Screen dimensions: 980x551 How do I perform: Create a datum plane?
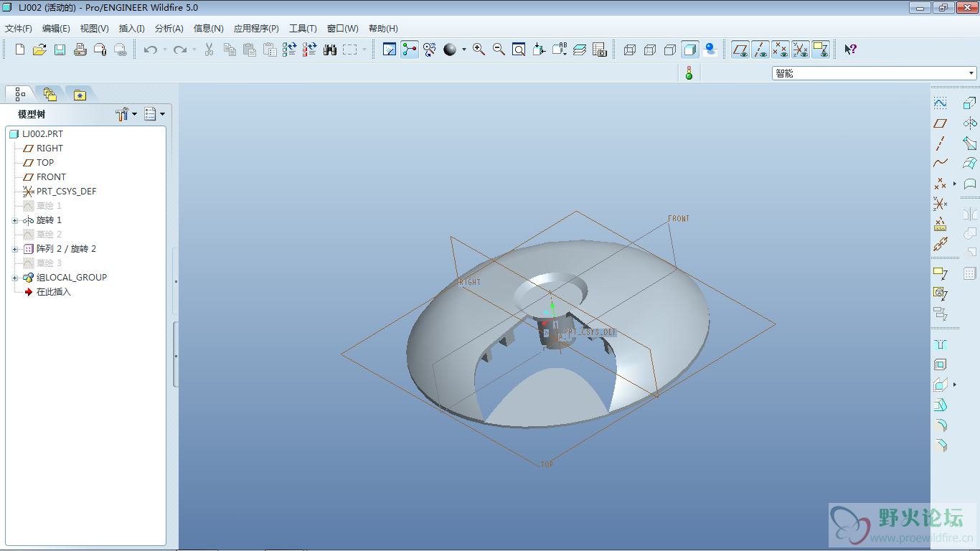coord(940,123)
